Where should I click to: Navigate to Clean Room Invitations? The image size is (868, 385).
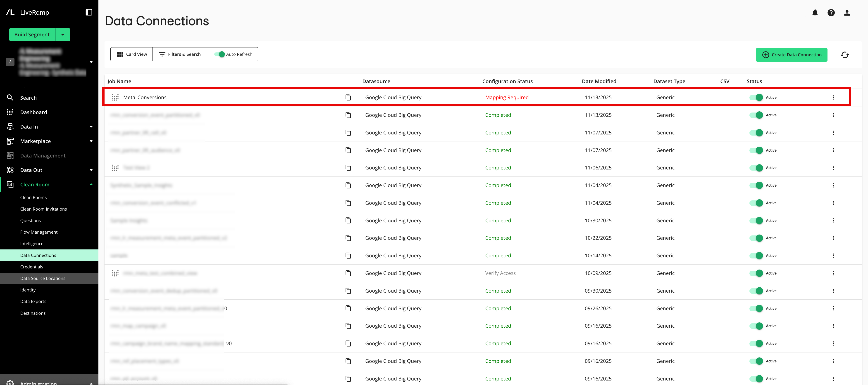pyautogui.click(x=43, y=209)
